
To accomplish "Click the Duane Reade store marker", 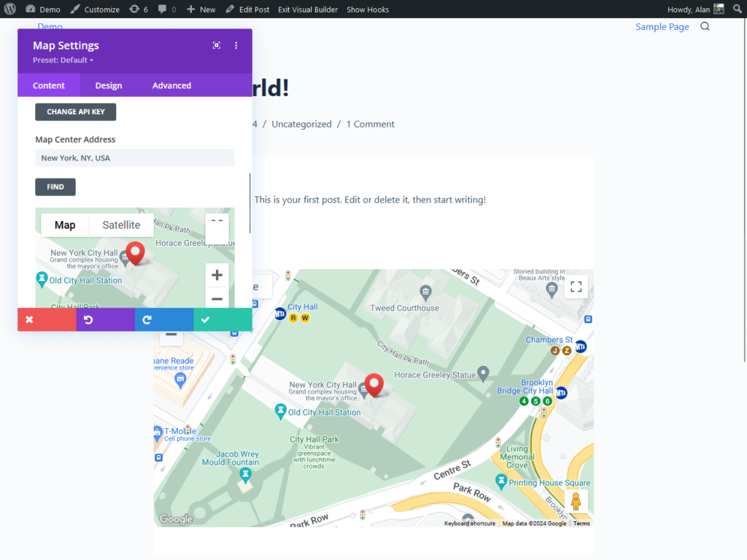I will point(180,380).
